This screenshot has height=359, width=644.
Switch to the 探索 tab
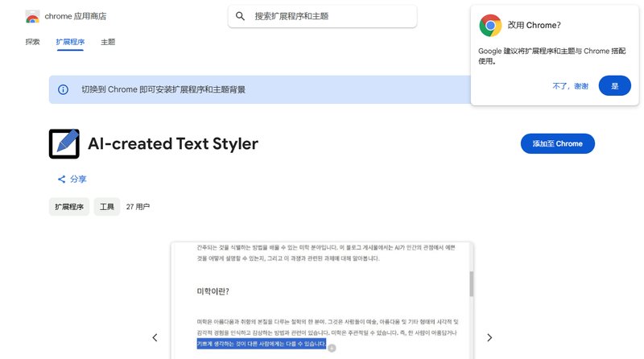tap(32, 41)
